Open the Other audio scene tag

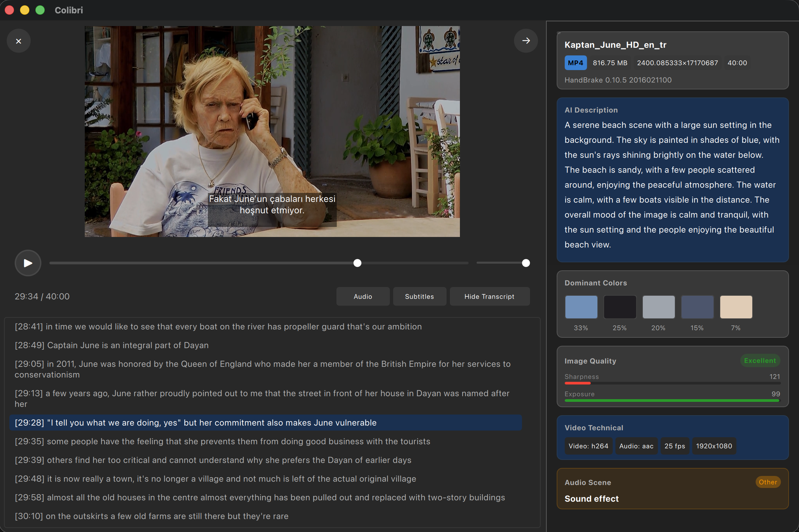pyautogui.click(x=767, y=482)
